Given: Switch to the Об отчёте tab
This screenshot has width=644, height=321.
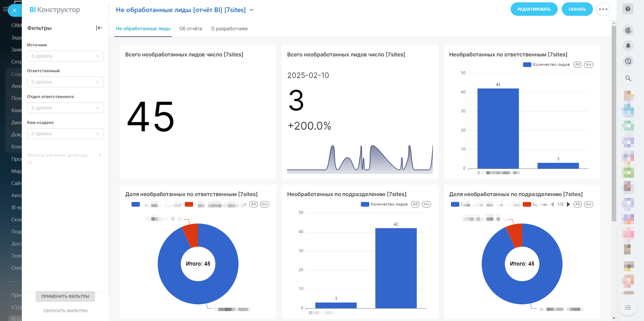Looking at the screenshot, I should pos(191,29).
